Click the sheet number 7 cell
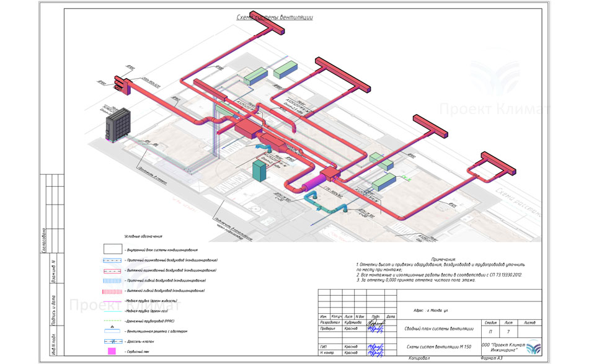The height and width of the screenshot is (364, 589). [x=508, y=332]
